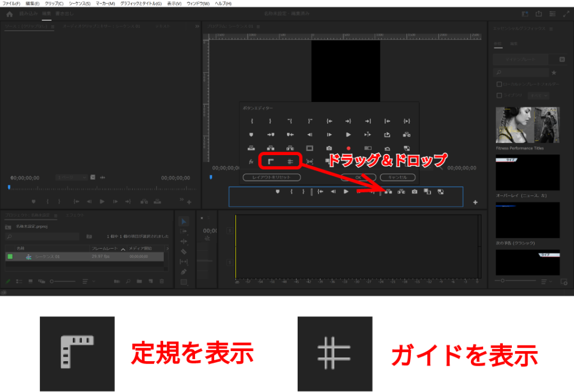The width and height of the screenshot is (574, 392).
Task: Click the fx icon in Button Editor
Action: click(251, 162)
